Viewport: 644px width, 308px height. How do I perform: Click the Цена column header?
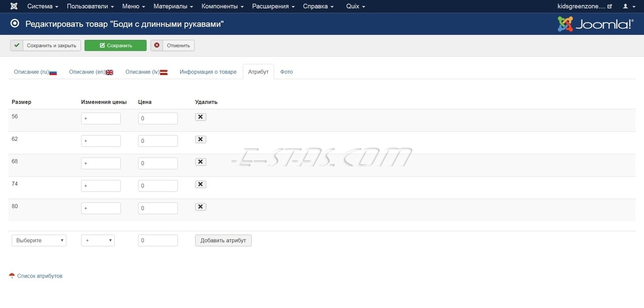coord(145,102)
